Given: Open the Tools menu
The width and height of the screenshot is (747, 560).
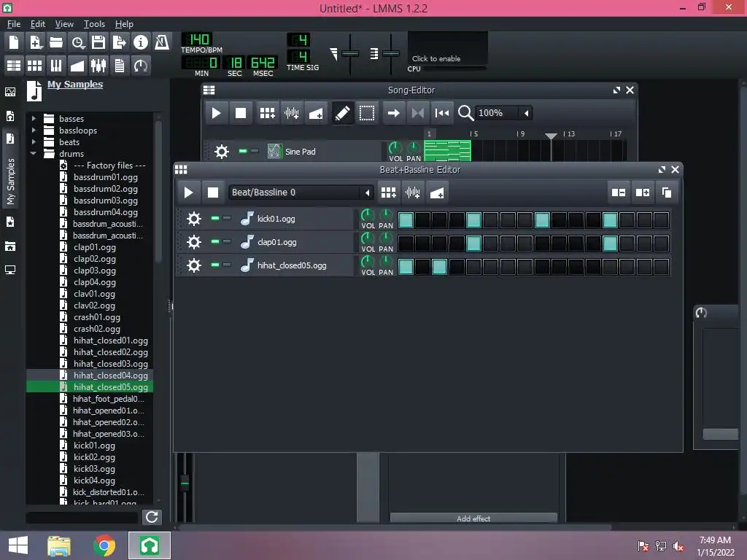Looking at the screenshot, I should pos(94,24).
